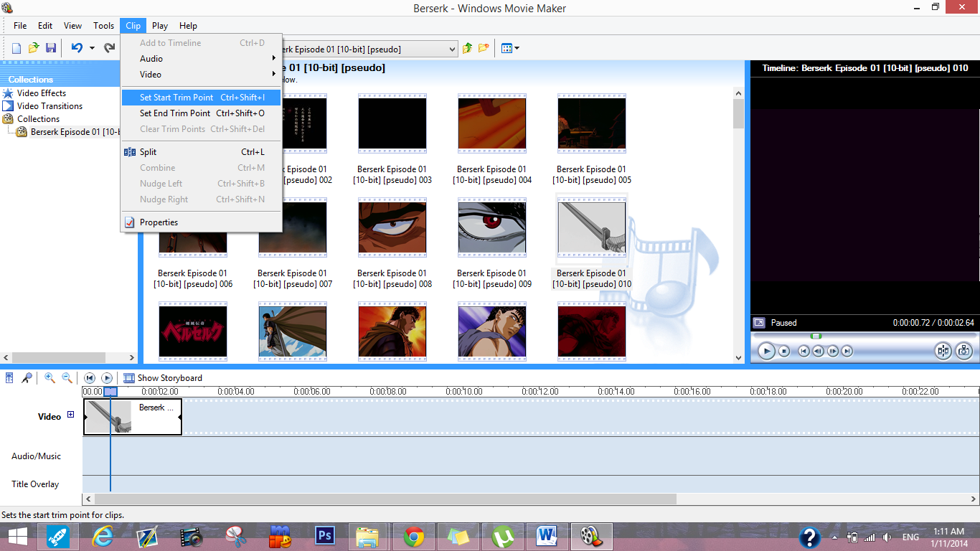Start narrating the timeline with the microphone icon
Image resolution: width=980 pixels, height=551 pixels.
[x=27, y=378]
